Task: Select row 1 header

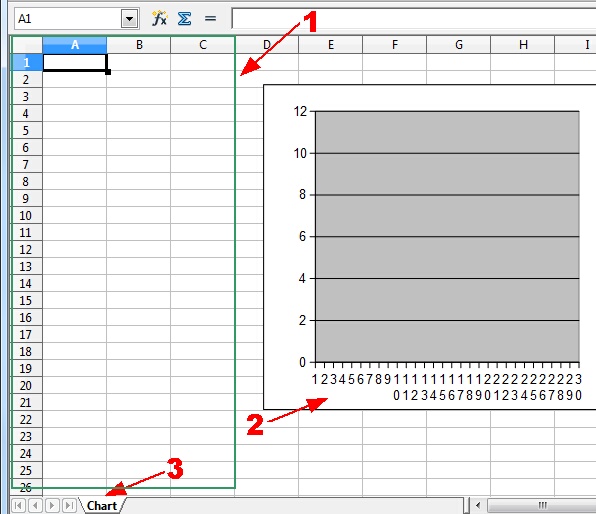Action: point(27,62)
